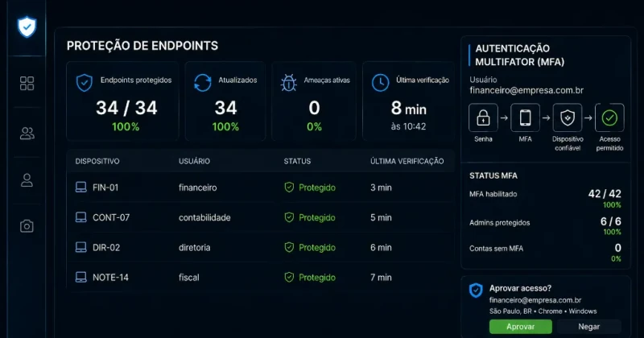
Task: Click the user name diretoria
Action: click(194, 248)
